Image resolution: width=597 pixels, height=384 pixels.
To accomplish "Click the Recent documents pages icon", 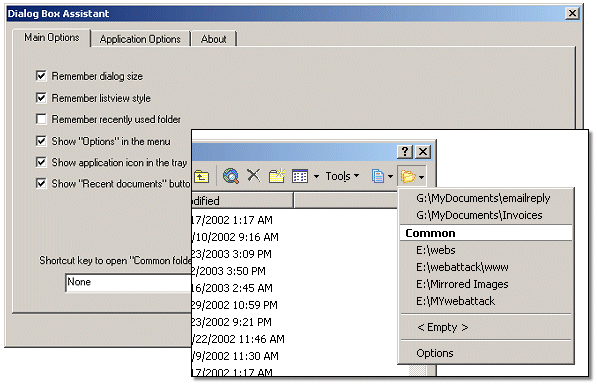I will click(x=378, y=177).
